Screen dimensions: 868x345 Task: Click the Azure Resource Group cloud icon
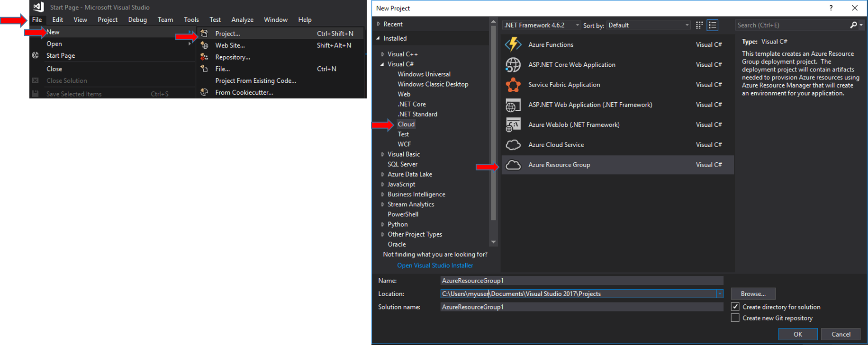pyautogui.click(x=513, y=165)
